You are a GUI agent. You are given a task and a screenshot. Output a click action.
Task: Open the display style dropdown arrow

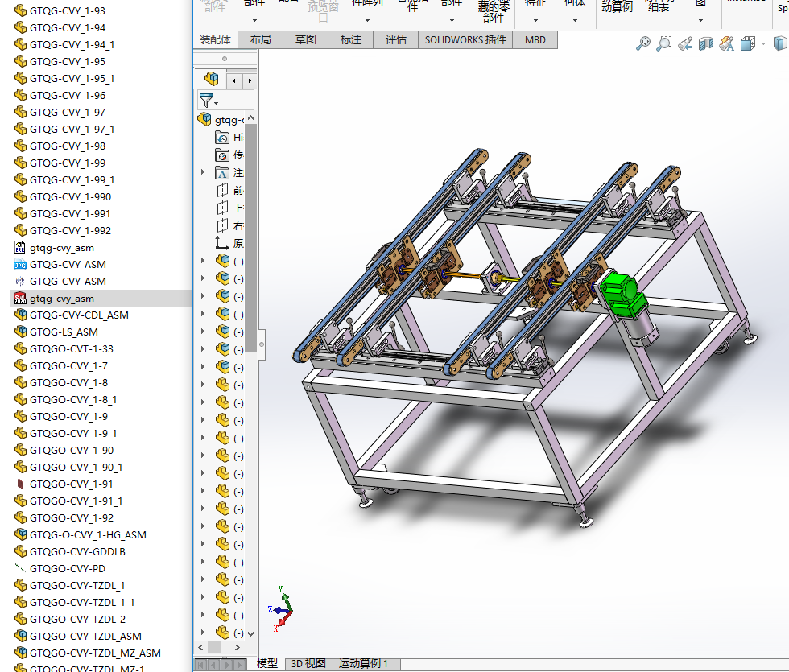click(x=763, y=44)
